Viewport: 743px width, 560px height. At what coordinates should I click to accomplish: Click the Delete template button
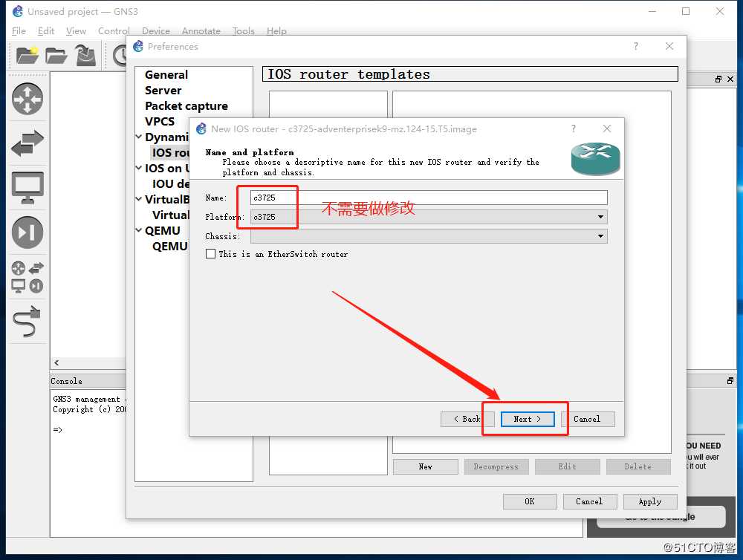638,466
